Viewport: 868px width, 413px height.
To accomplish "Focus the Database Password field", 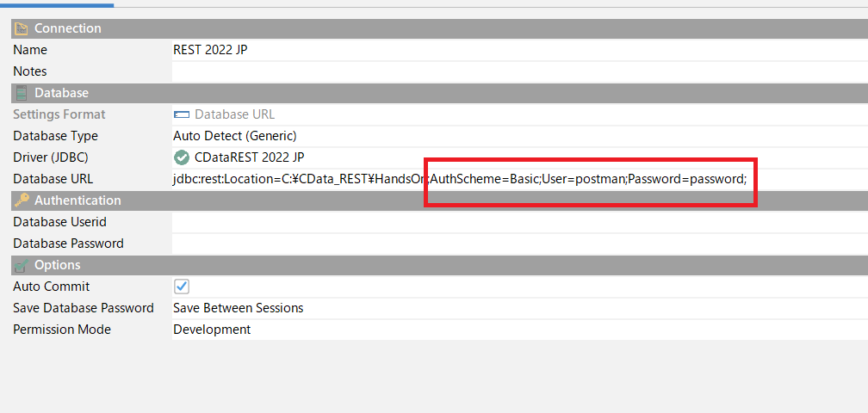I will pos(517,243).
